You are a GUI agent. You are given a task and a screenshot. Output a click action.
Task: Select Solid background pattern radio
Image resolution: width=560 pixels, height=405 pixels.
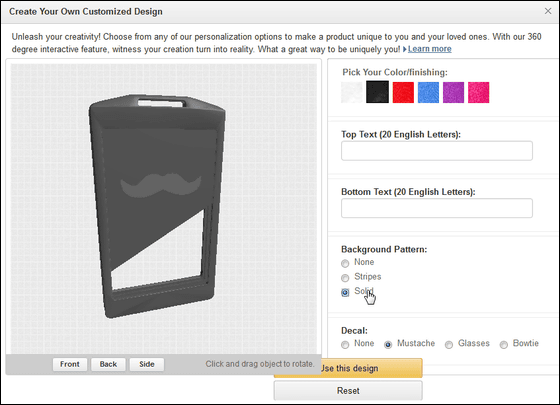(x=345, y=292)
